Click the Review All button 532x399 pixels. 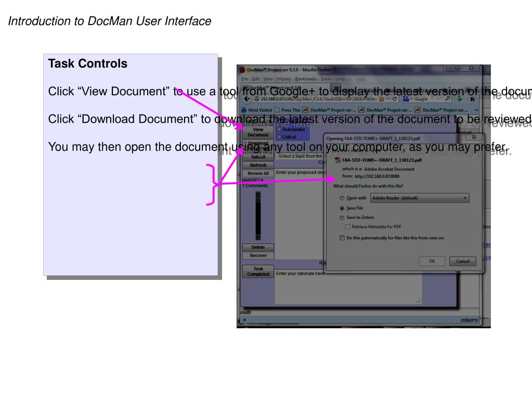click(x=258, y=173)
